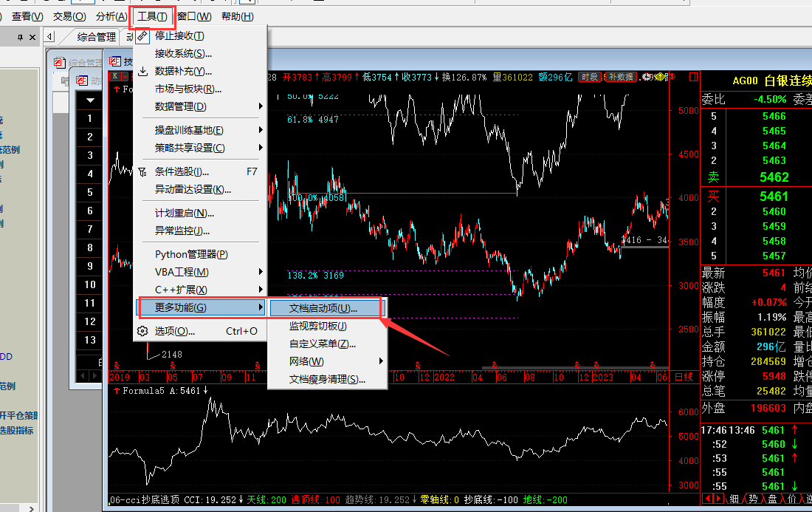
Task: Click the left tab-scroll arrow before 综合管理
Action: [x=49, y=37]
